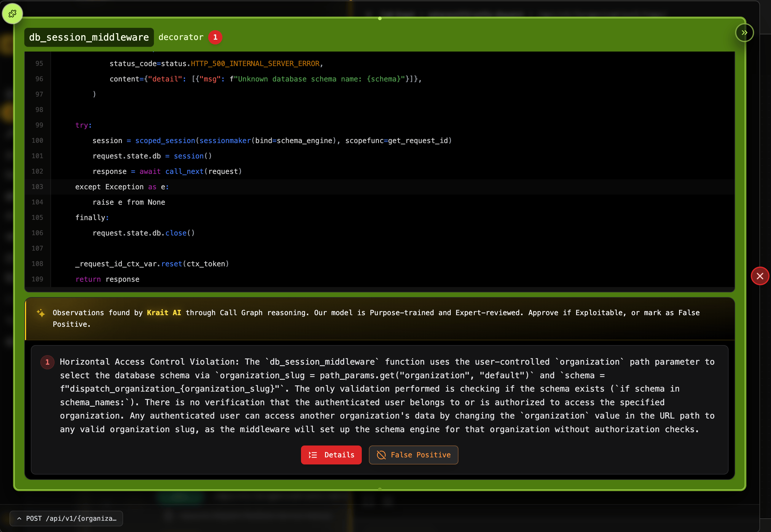Click the top connector dot on green frame
The image size is (771, 532).
coord(380,19)
